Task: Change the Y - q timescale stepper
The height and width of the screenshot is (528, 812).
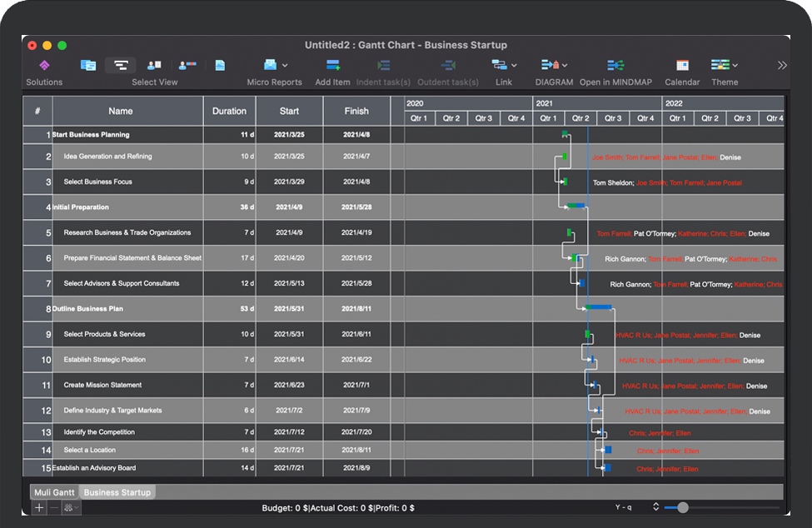Action: 655,507
